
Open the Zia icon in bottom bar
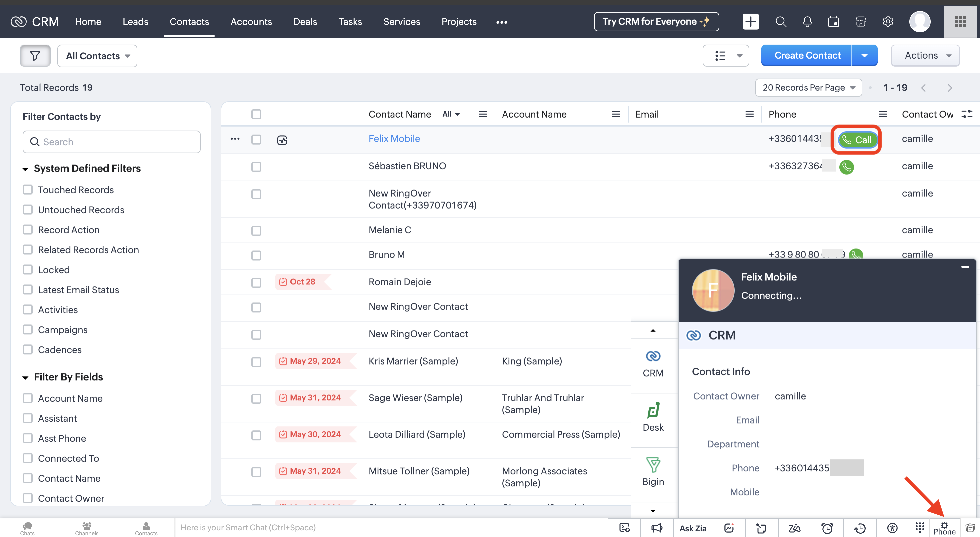(x=794, y=528)
